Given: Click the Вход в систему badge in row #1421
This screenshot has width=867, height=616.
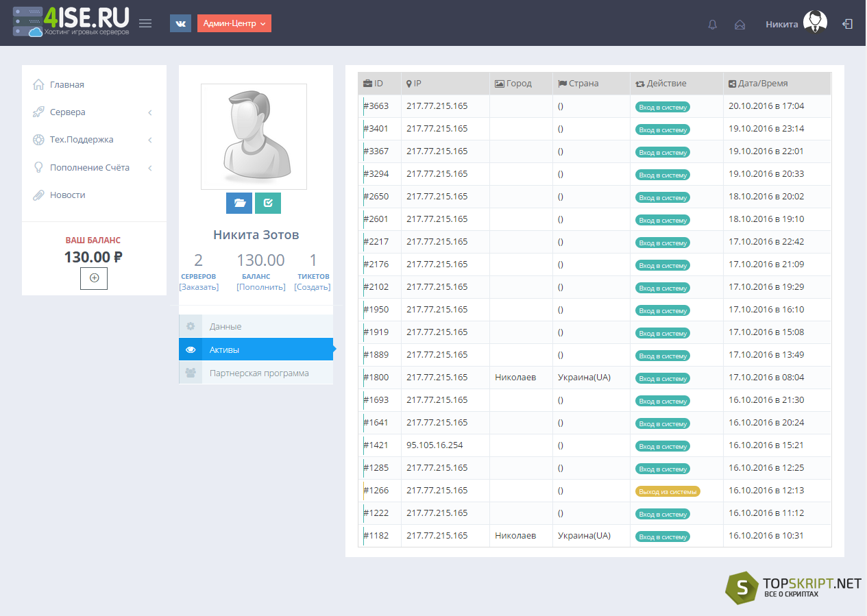Looking at the screenshot, I should tap(662, 446).
